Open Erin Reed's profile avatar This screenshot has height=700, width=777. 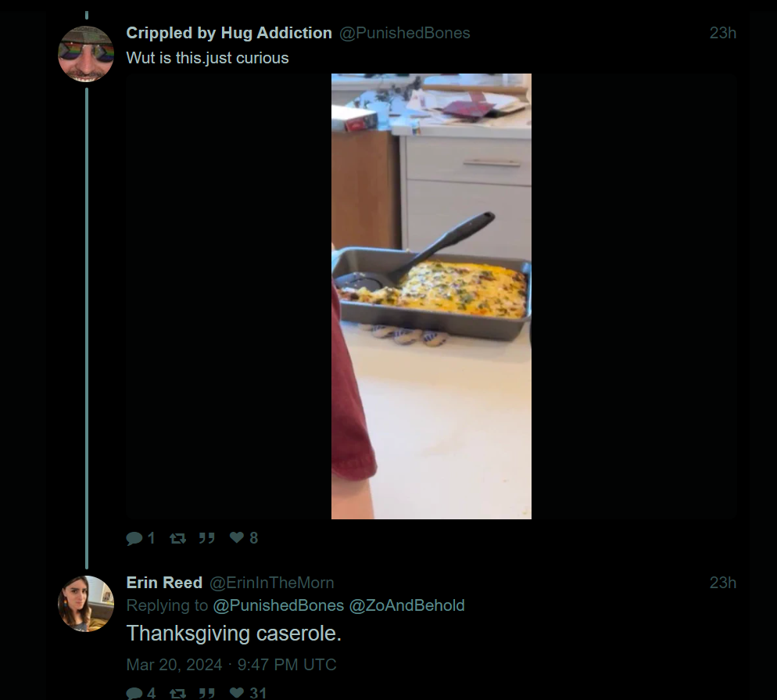tap(86, 603)
